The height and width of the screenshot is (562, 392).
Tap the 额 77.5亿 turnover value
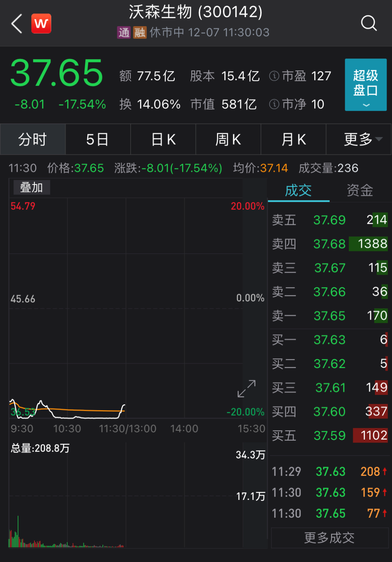click(x=147, y=76)
